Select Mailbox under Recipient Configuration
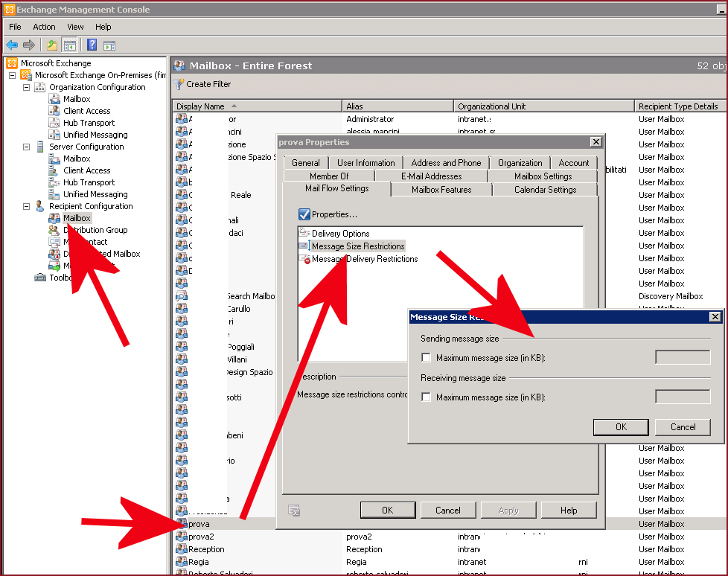This screenshot has width=728, height=576. point(77,218)
